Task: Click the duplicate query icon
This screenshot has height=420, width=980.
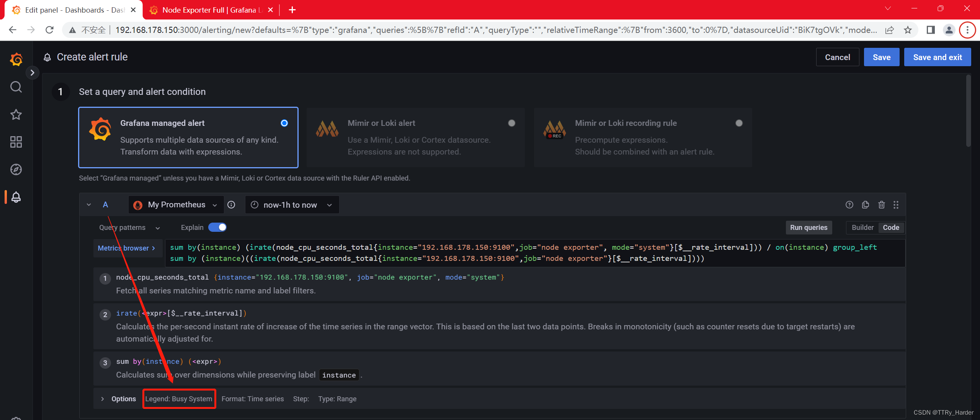Action: (866, 204)
